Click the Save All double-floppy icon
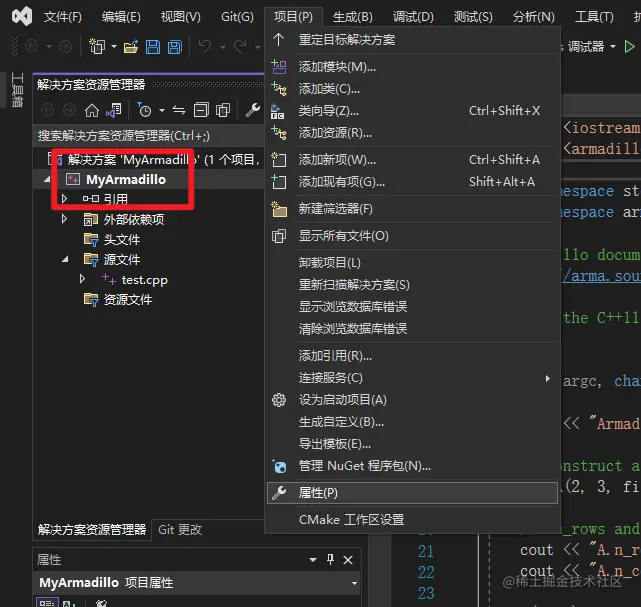Viewport: 641px width, 607px height. point(175,47)
